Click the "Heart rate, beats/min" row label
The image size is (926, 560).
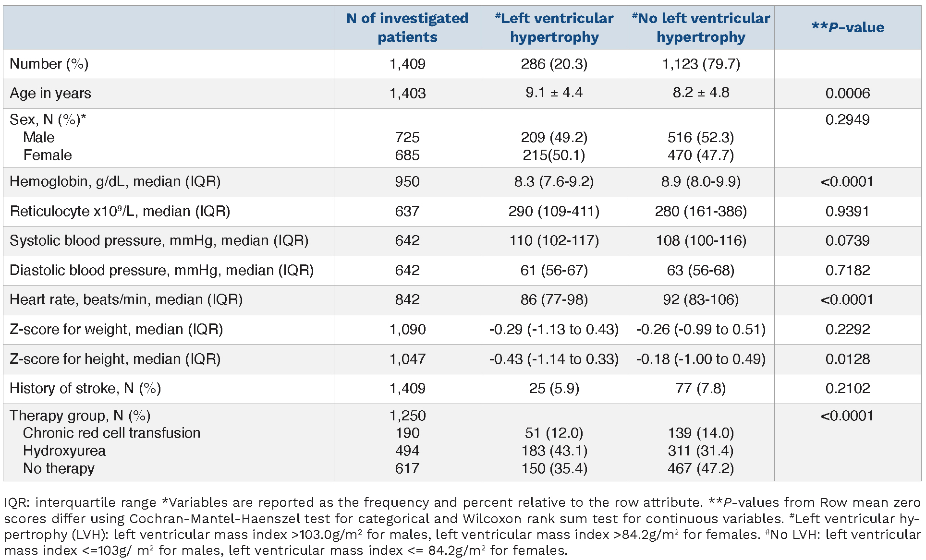126,299
